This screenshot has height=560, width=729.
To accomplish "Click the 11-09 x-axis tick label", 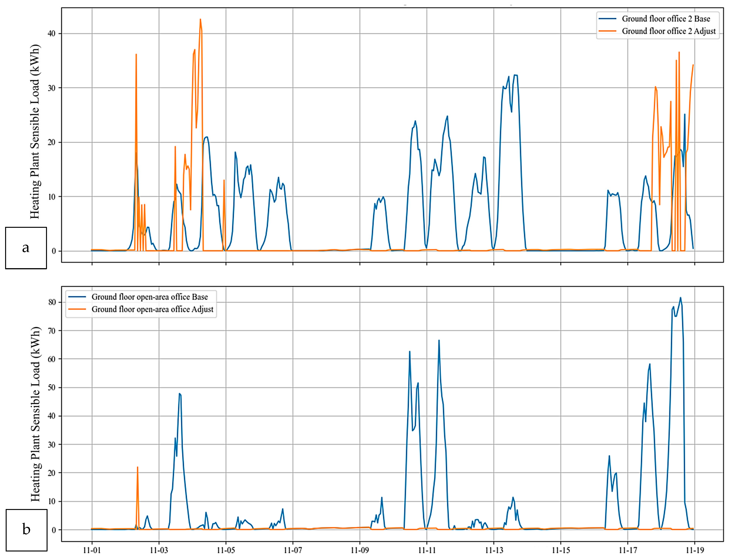I will [x=360, y=550].
